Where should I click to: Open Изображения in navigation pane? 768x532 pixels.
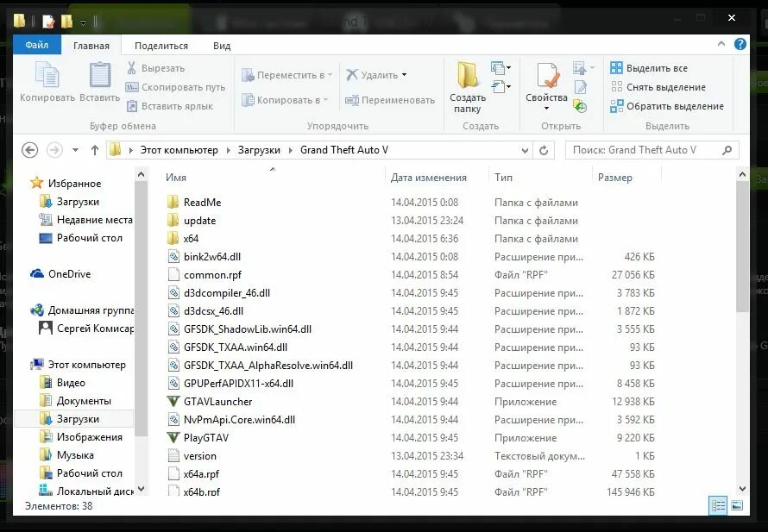[89, 437]
